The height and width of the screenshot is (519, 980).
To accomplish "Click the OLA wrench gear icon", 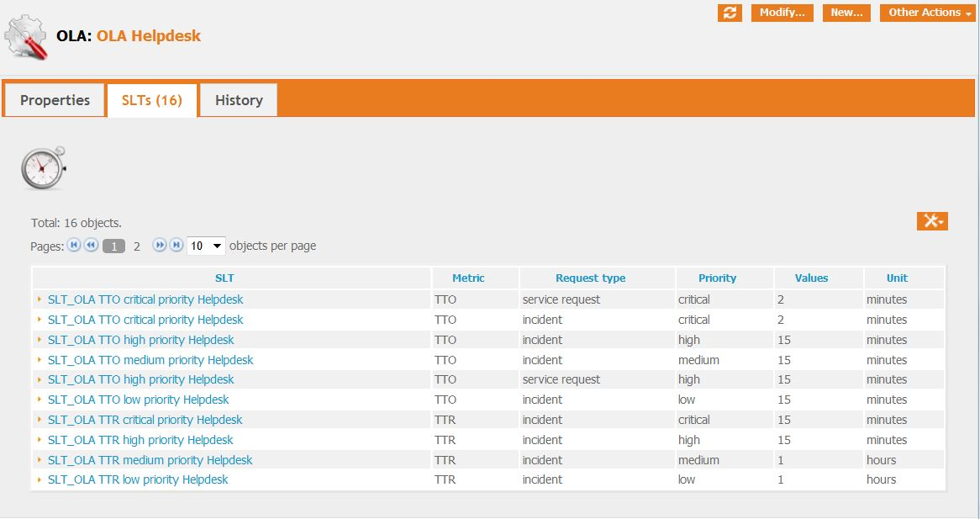I will pyautogui.click(x=27, y=37).
